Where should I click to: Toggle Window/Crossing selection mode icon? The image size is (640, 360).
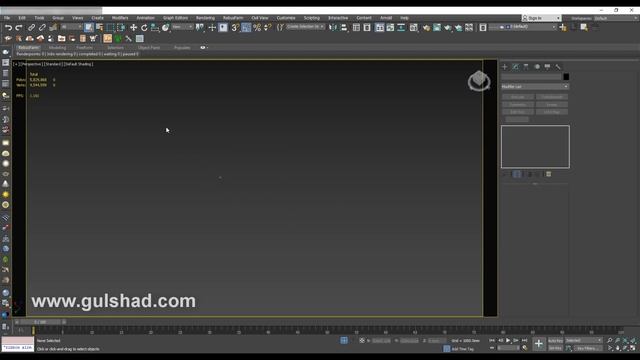tap(121, 27)
